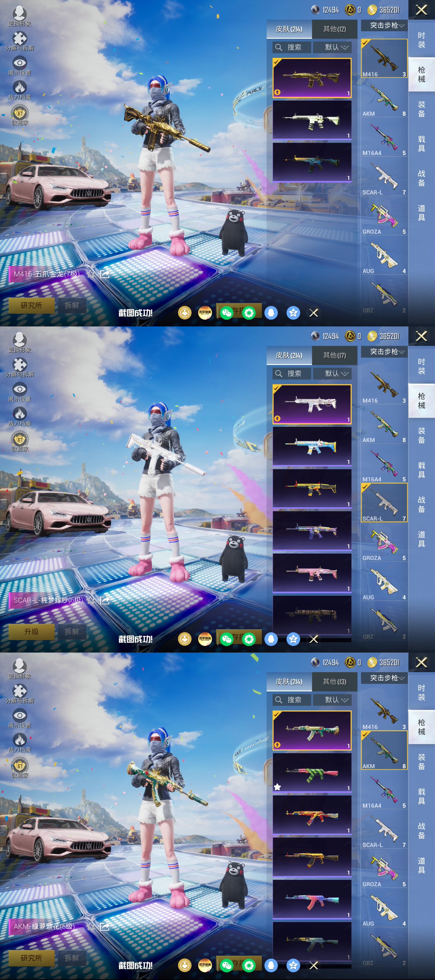The image size is (435, 980).
Task: Click 研究所 below M416-五爪金龙(7级)
Action: (32, 306)
